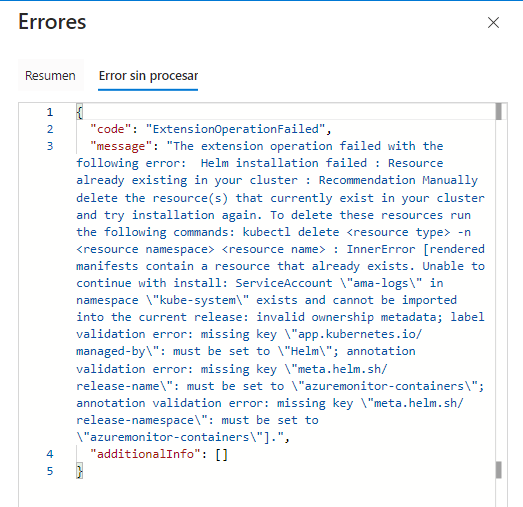Click the text "Recommendation" in the message
This screenshot has width=523, height=507.
coord(367,180)
